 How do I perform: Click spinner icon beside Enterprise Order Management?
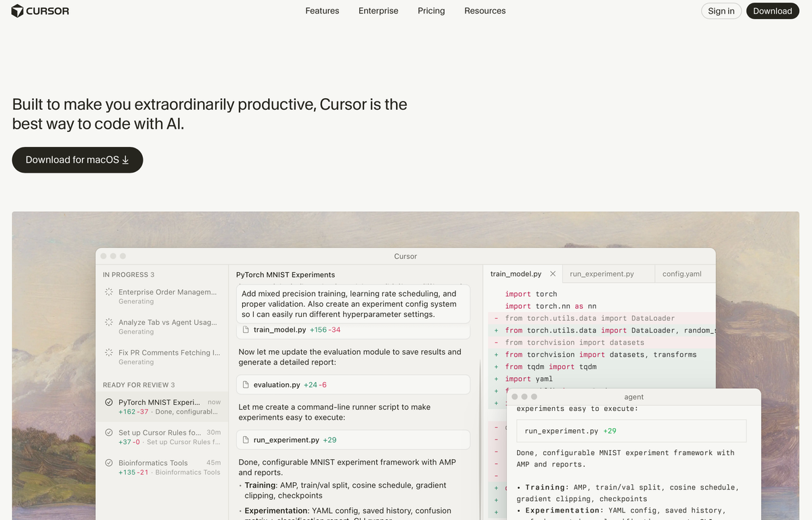(109, 292)
